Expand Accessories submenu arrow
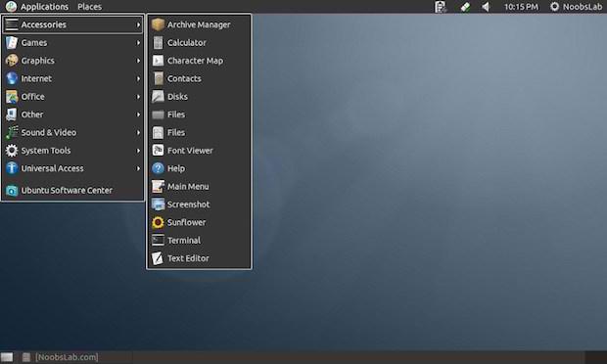Viewport: 607px width, 364px height. coord(138,24)
